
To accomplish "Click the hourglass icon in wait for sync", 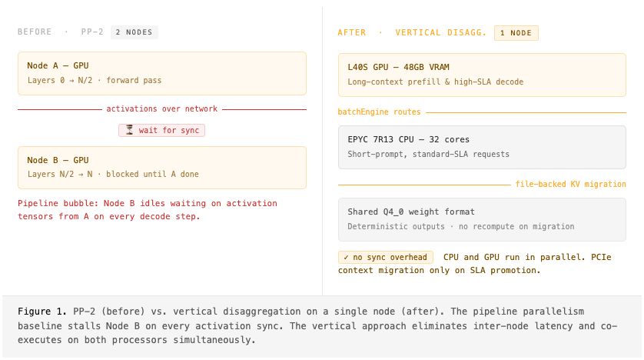I will pos(129,131).
